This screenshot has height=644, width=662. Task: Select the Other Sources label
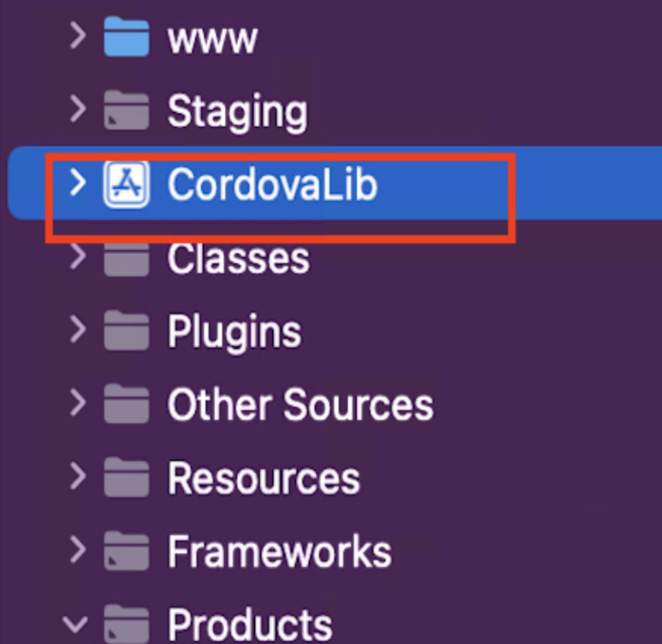[300, 404]
